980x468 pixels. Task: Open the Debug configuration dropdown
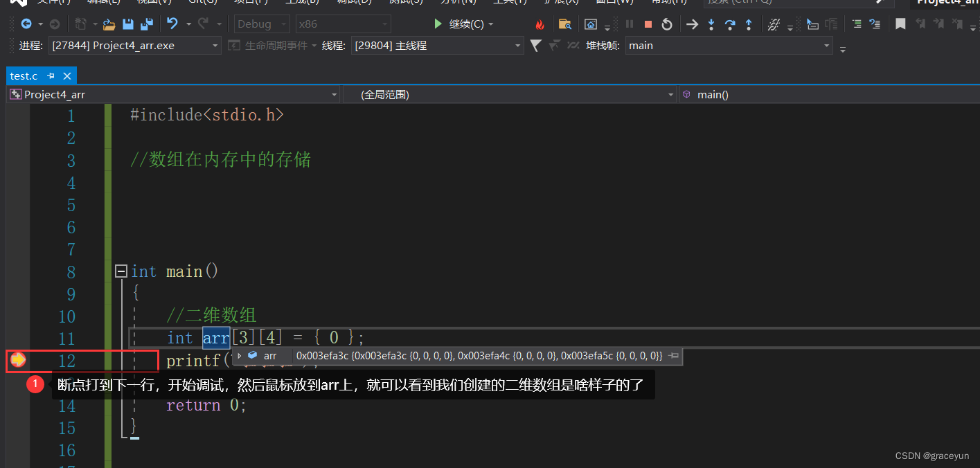[x=261, y=24]
